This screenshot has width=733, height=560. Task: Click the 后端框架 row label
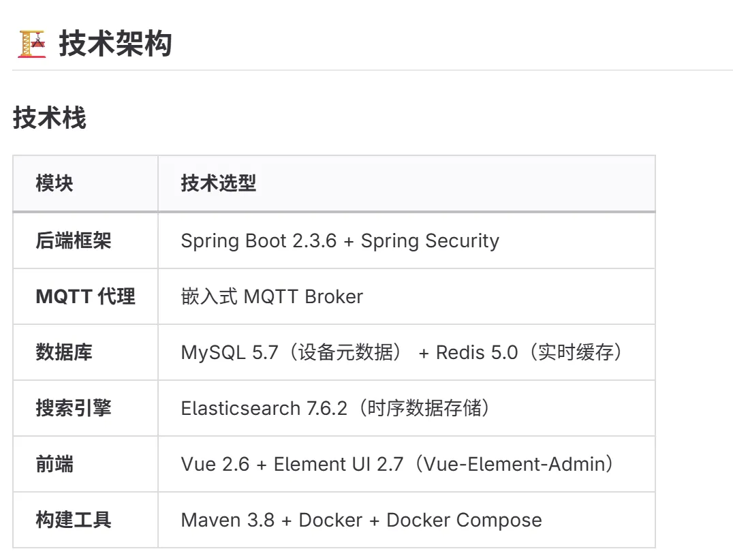[x=74, y=240]
